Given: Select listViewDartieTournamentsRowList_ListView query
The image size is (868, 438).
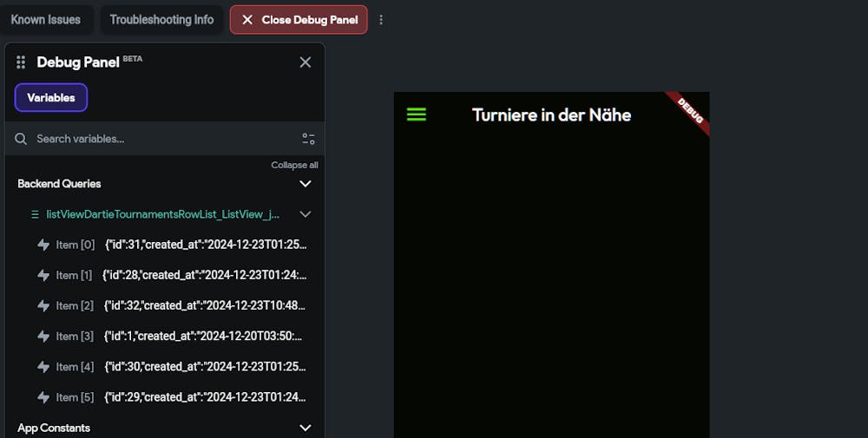Looking at the screenshot, I should [163, 214].
